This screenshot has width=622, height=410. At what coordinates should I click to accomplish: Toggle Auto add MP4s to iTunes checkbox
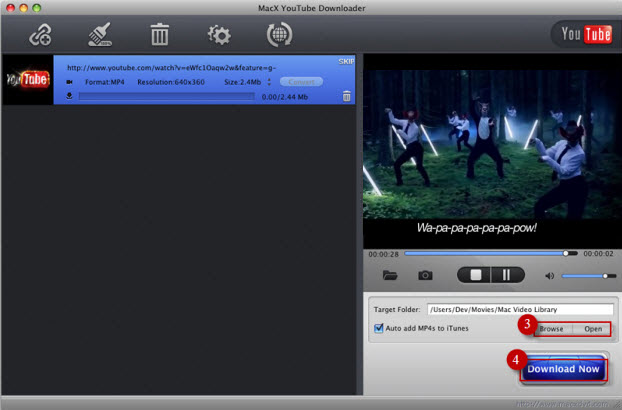coord(378,328)
